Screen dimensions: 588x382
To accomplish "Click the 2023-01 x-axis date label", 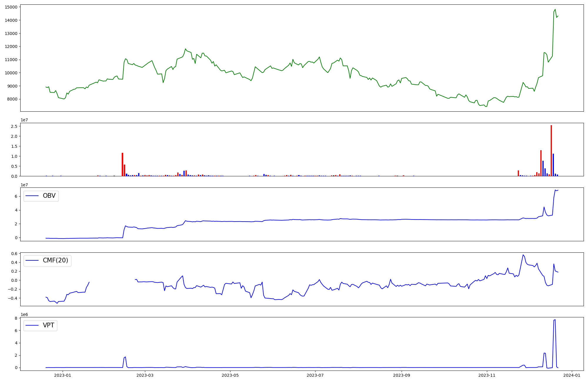I will point(63,375).
